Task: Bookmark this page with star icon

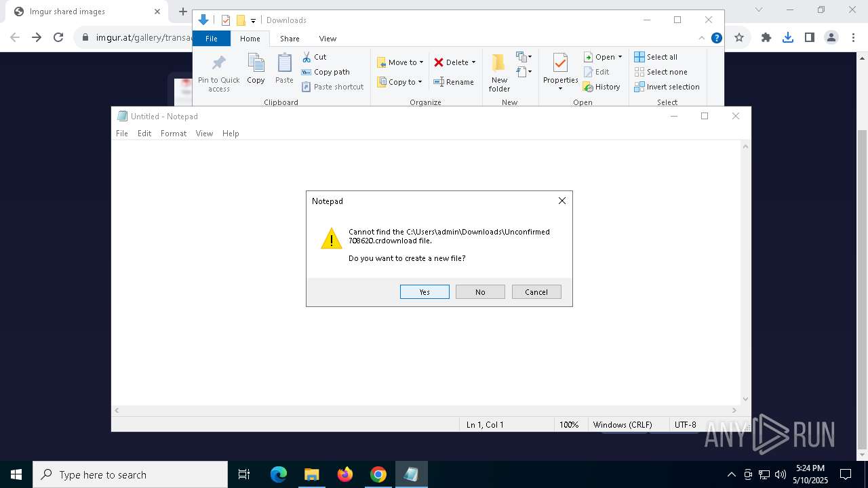Action: pyautogui.click(x=739, y=37)
